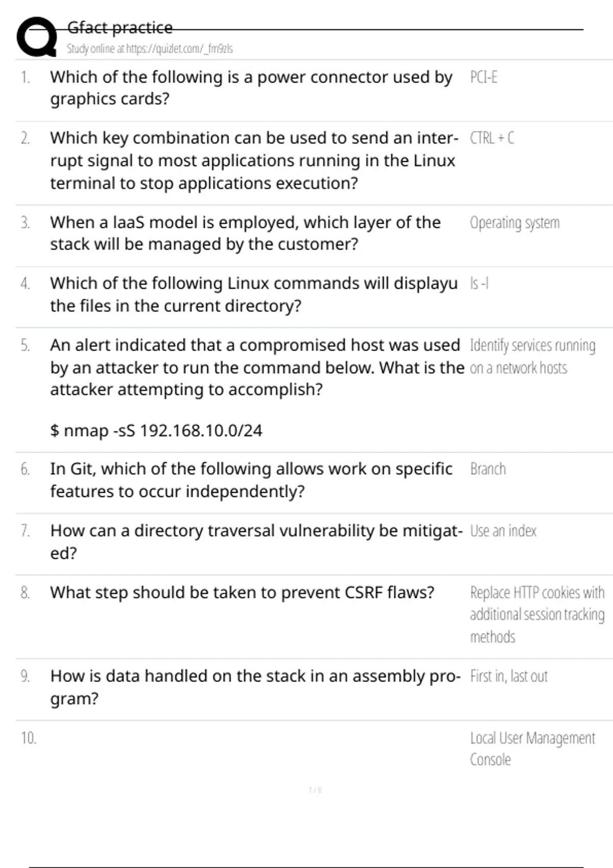The image size is (613, 868).
Task: Select the CSRF flaws question
Action: pyautogui.click(x=242, y=592)
